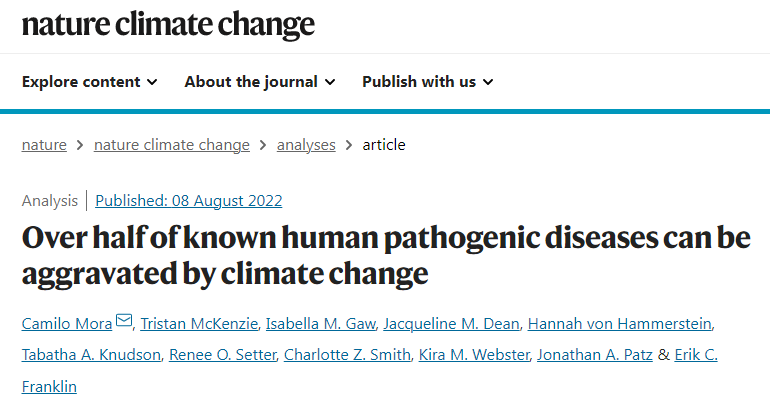Click the envelope icon next to Camilo Mora
The image size is (770, 409).
coord(124,321)
